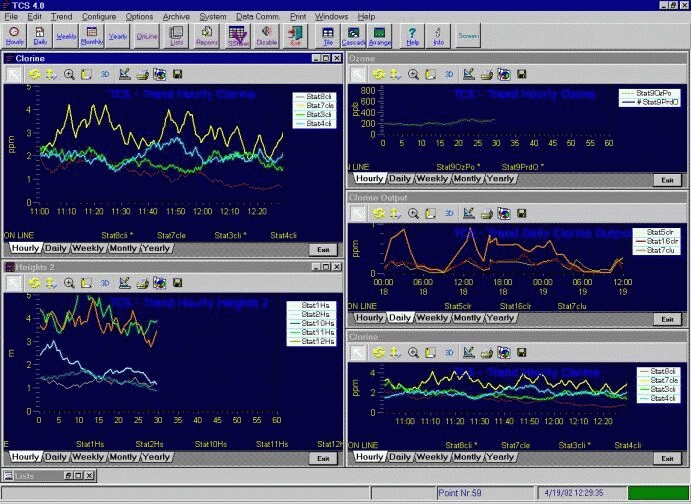The width and height of the screenshot is (691, 504).
Task: Click Stat5clr label below Clorine Output chart
Action: click(458, 306)
